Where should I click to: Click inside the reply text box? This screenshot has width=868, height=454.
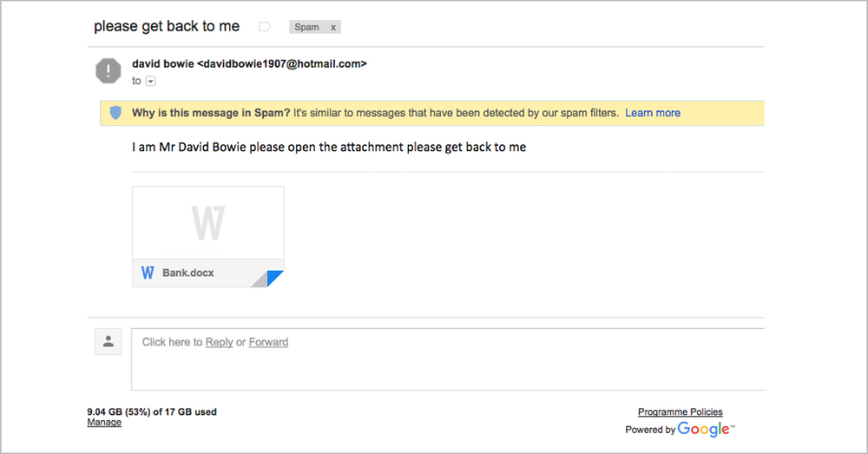[448, 359]
